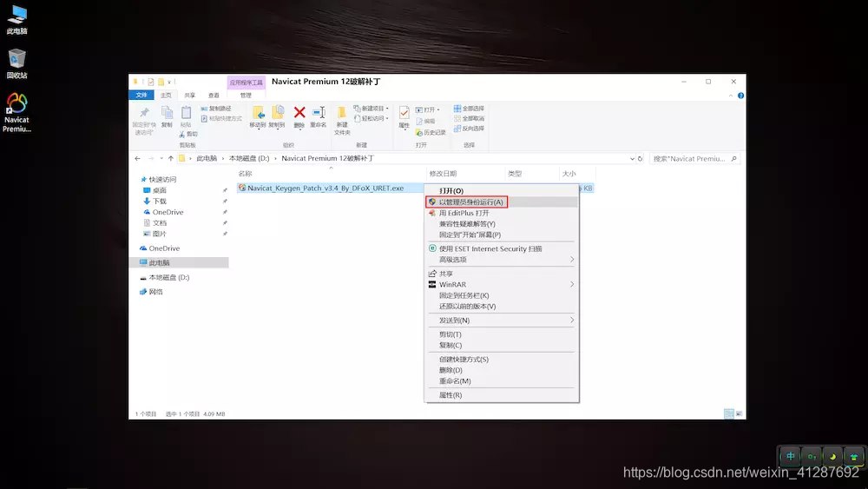Launch Navicat Premium desktop shortcut
Viewport: 868px width, 489px height.
point(16,113)
